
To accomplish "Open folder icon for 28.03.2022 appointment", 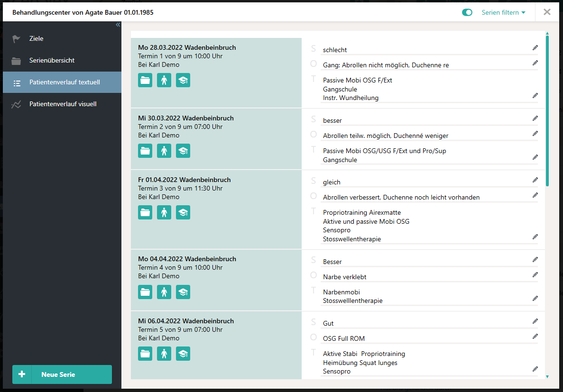I will pyautogui.click(x=145, y=80).
